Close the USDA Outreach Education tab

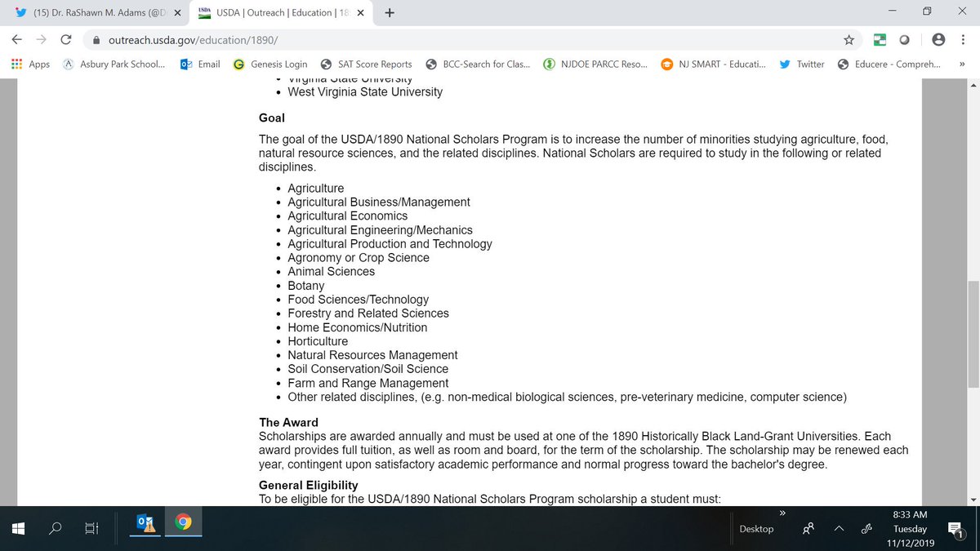click(x=360, y=13)
